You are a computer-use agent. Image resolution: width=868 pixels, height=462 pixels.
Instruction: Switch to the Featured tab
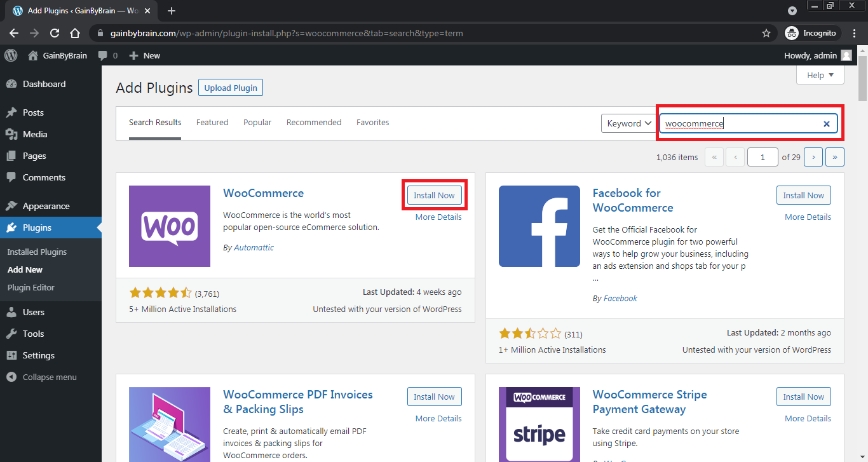(x=212, y=122)
